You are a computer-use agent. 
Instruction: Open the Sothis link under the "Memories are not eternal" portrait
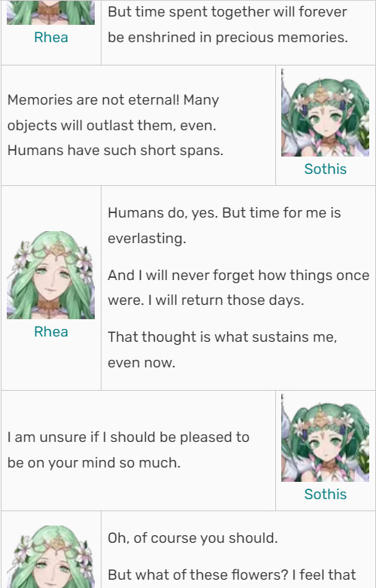click(x=325, y=169)
